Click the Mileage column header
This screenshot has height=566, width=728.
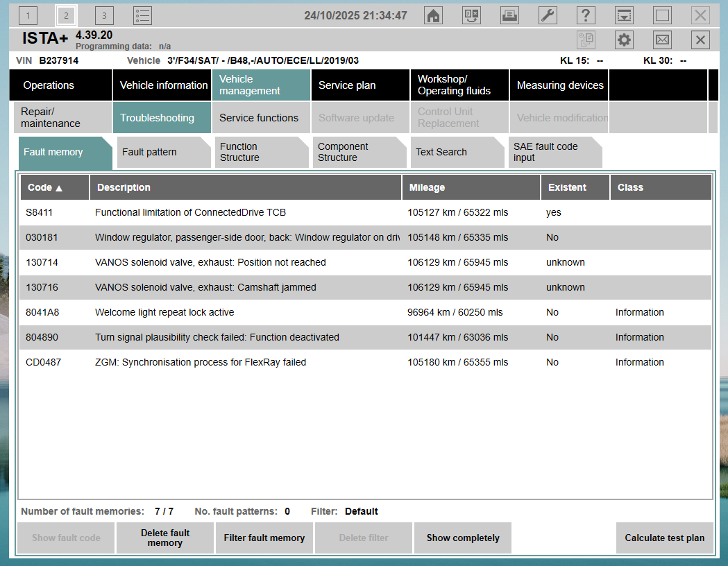tap(471, 187)
